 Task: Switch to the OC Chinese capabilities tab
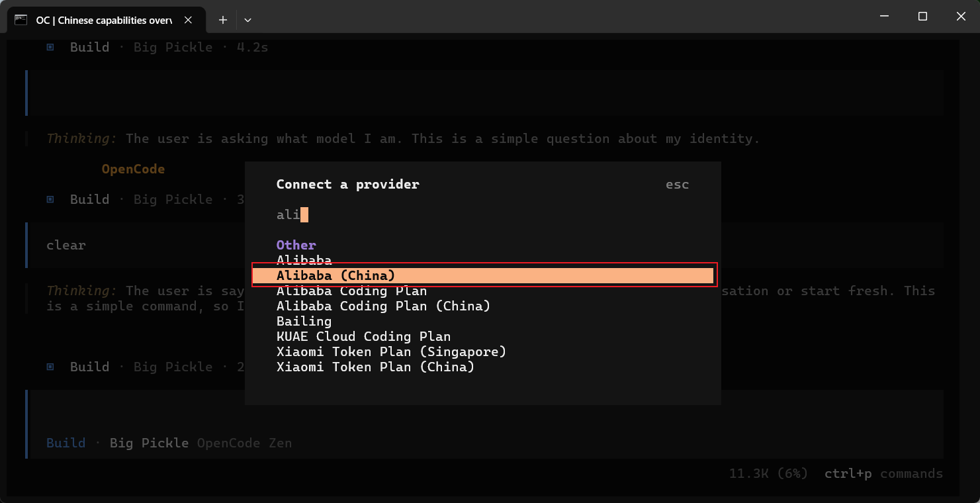(x=104, y=20)
